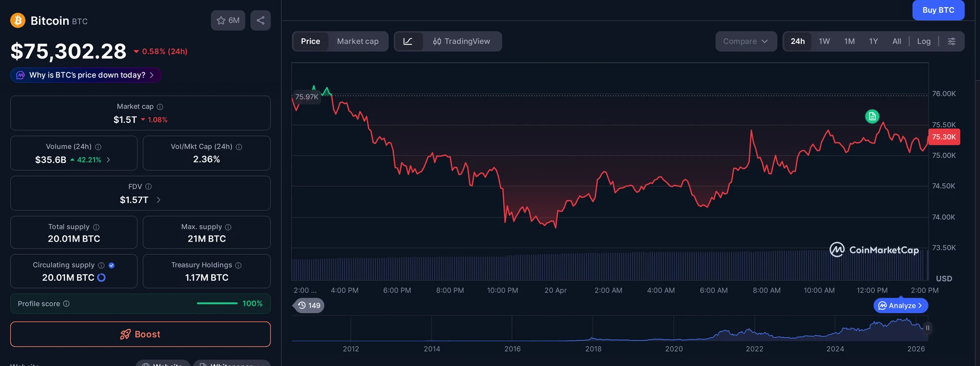
Task: Click the 75.30K current price label
Action: click(944, 137)
